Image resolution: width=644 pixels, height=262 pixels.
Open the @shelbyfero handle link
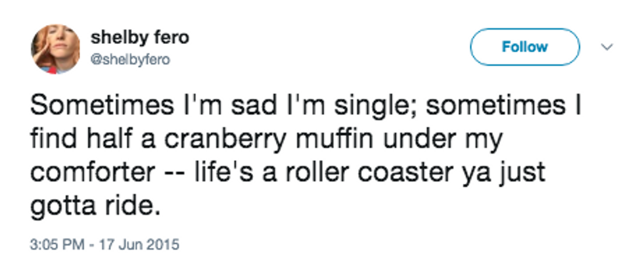tap(130, 60)
